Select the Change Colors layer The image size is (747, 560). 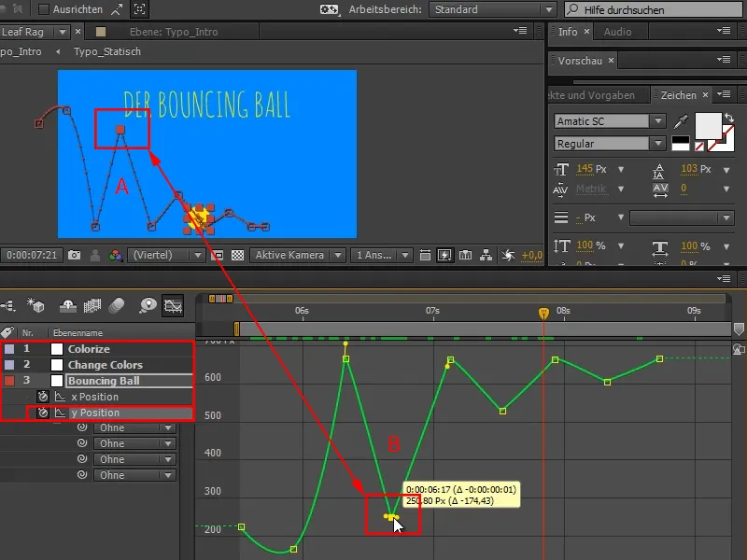(x=106, y=365)
